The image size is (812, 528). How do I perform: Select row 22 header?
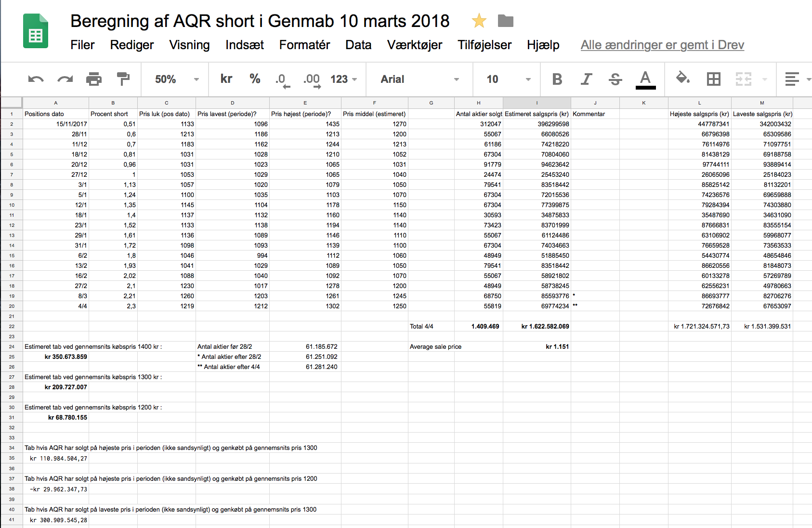[x=12, y=326]
